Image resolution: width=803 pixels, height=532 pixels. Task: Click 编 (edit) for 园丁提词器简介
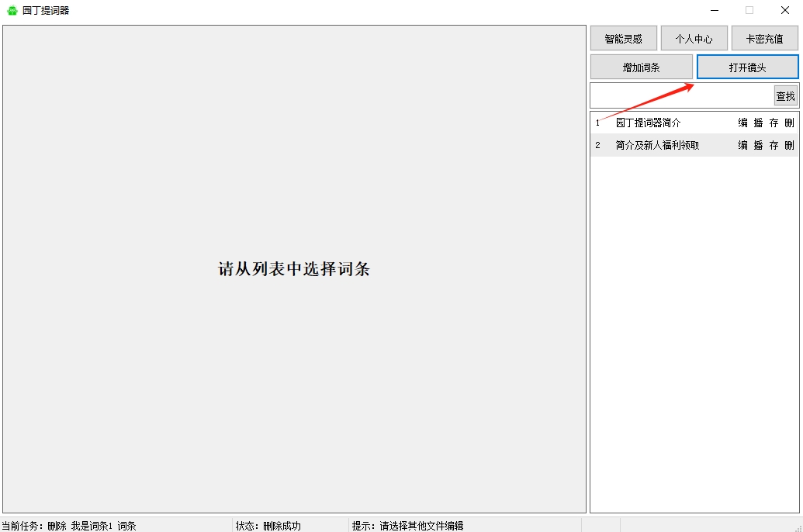coord(742,123)
